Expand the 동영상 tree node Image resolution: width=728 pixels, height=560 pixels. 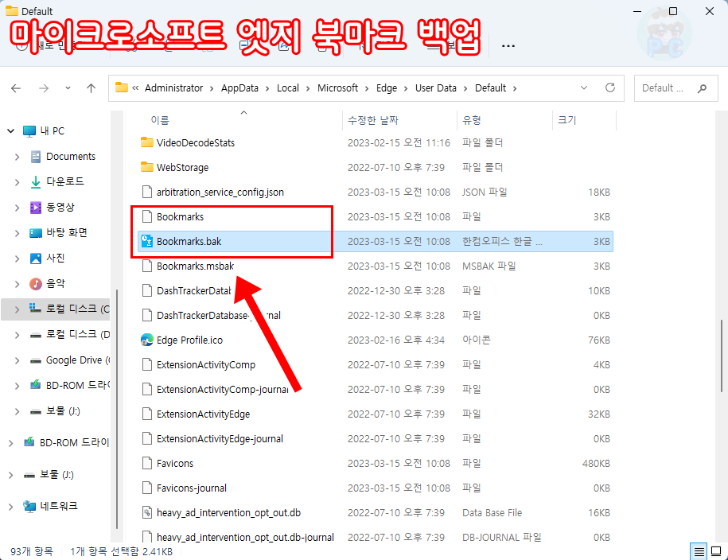[18, 208]
